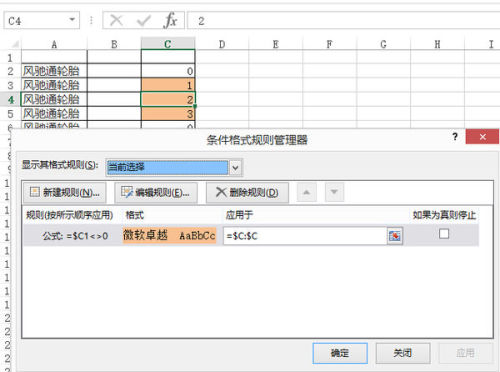Open the 显示其格式规则 dropdown arrow
Image resolution: width=500 pixels, height=372 pixels.
235,167
